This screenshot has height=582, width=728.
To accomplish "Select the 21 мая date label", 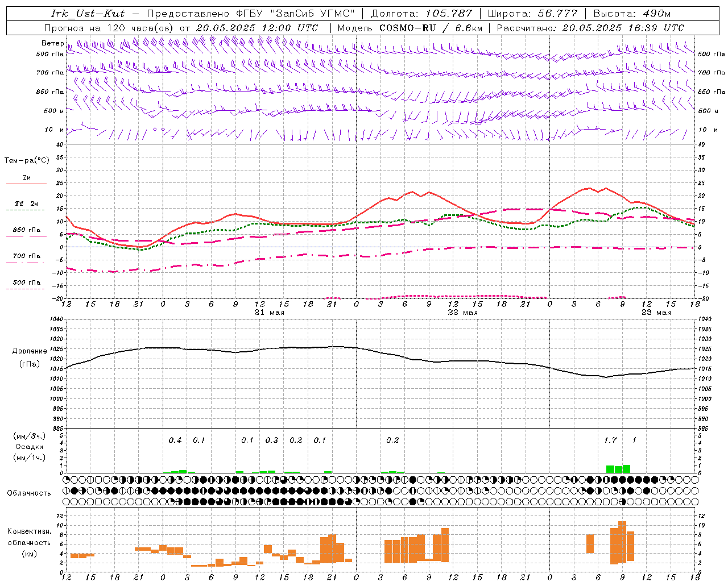I will pos(269,313).
